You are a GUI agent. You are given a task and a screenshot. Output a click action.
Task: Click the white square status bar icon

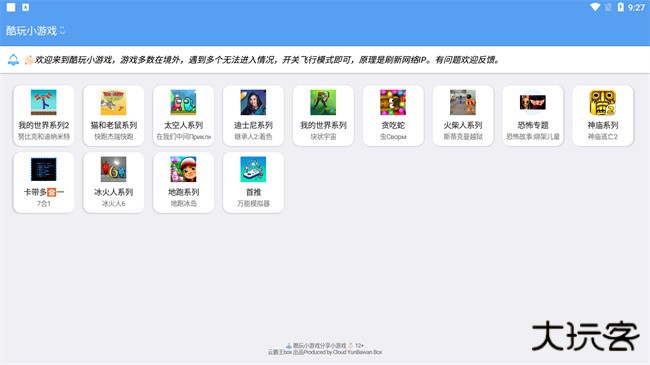(x=11, y=7)
